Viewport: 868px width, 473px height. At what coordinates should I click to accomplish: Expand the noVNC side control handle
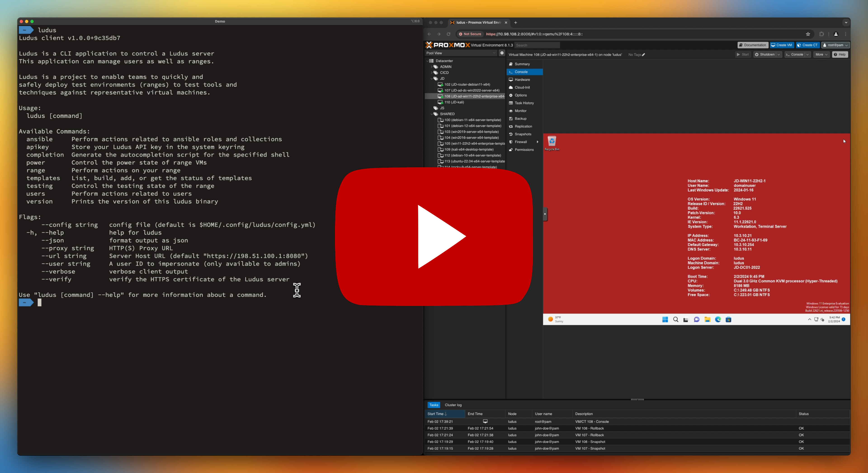click(x=545, y=214)
